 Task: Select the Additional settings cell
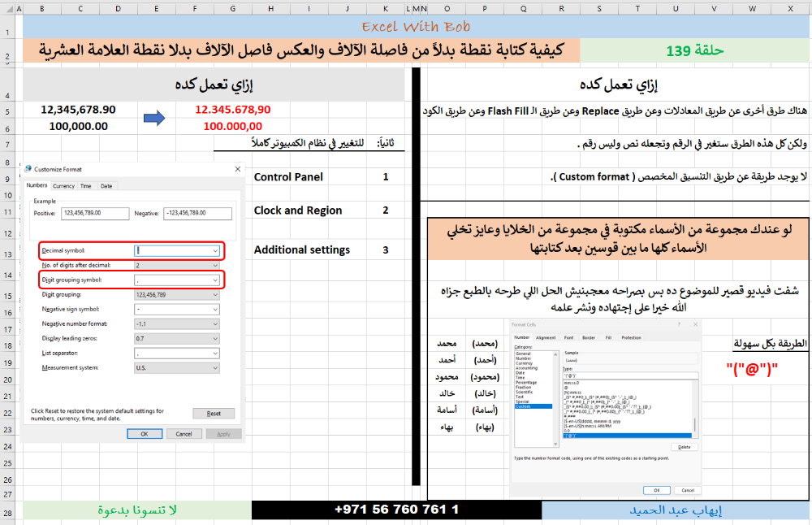click(x=302, y=249)
